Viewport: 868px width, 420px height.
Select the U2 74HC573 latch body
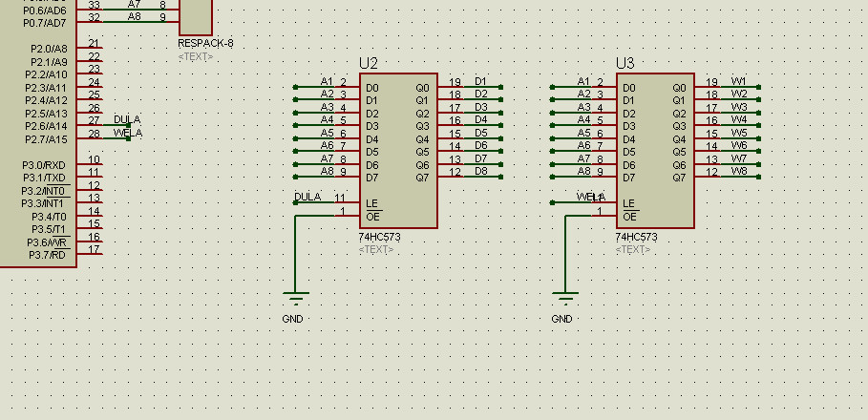398,151
